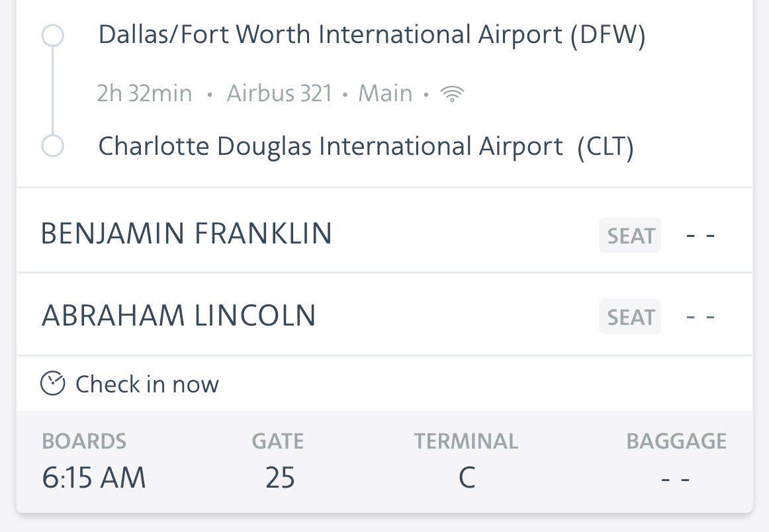Select passenger ABRAHAM LINCOLN
Image resolution: width=769 pixels, height=532 pixels.
coord(179,316)
